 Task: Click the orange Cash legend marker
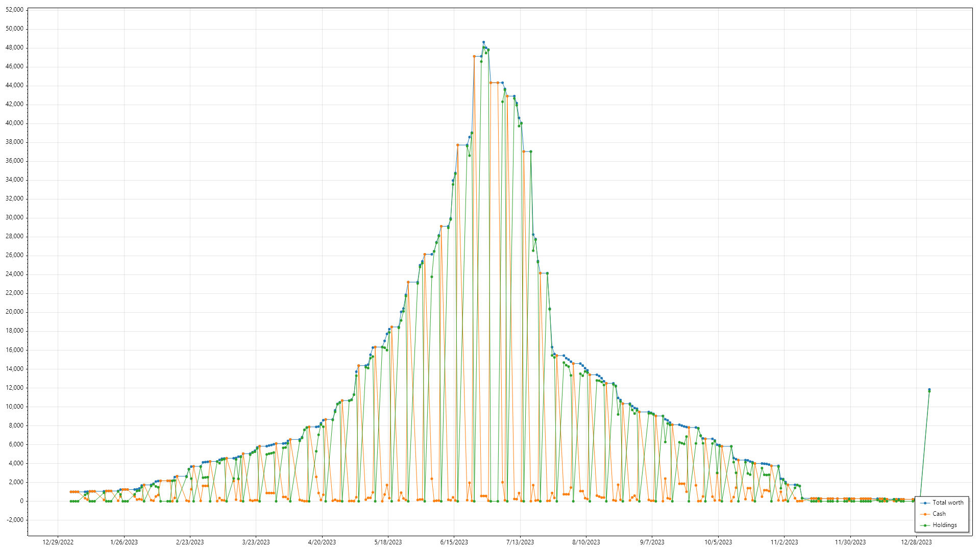925,514
